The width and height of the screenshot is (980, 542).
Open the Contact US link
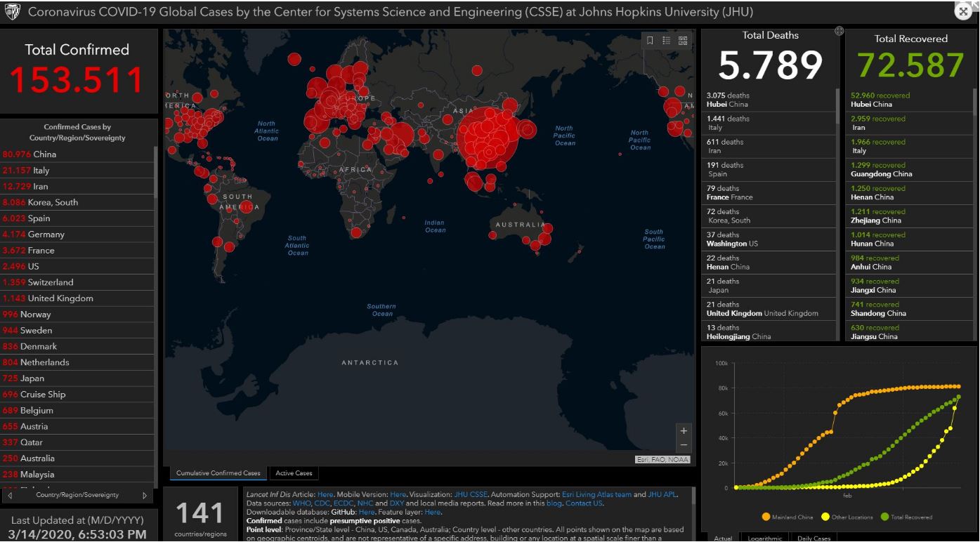coord(584,503)
